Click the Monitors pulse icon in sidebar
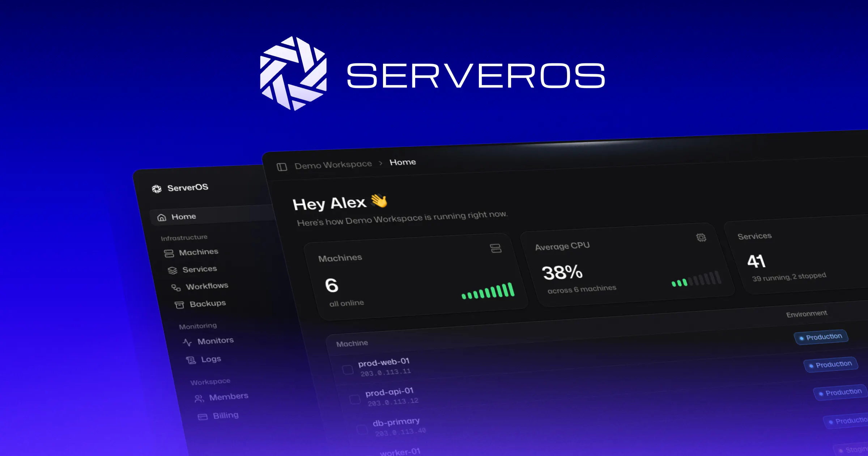Viewport: 868px width, 456px height. [x=187, y=342]
